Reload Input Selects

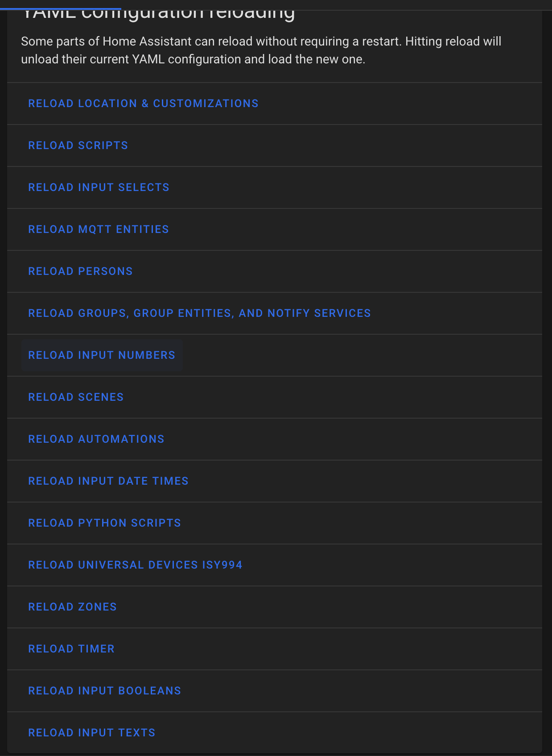(x=99, y=187)
